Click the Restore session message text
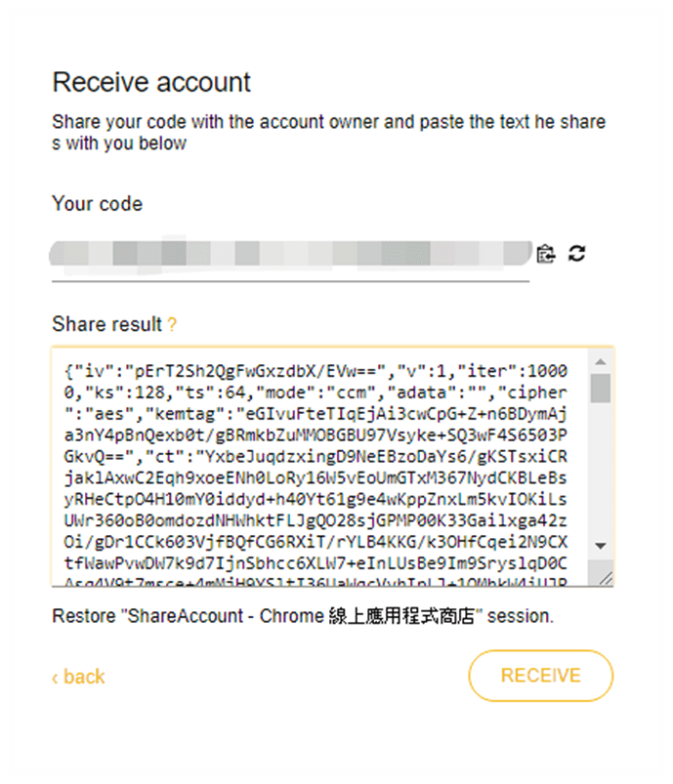Screen dimensions: 673x784 click(302, 617)
